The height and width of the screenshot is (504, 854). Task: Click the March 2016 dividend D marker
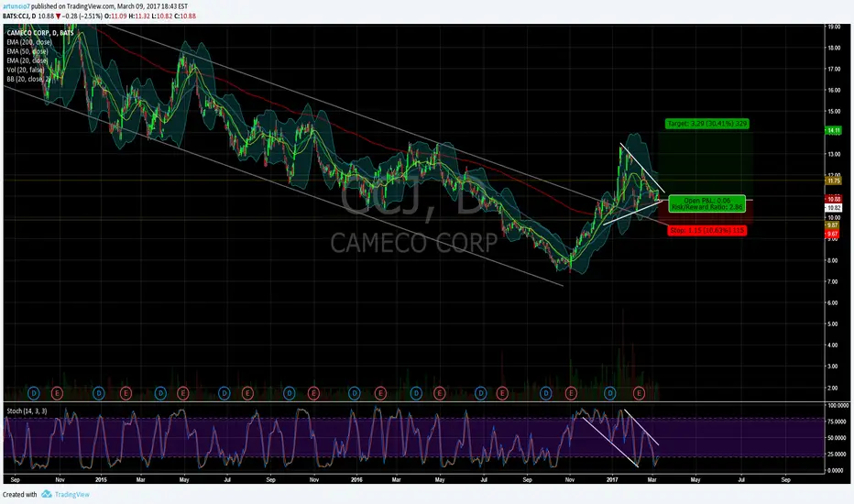[416, 393]
